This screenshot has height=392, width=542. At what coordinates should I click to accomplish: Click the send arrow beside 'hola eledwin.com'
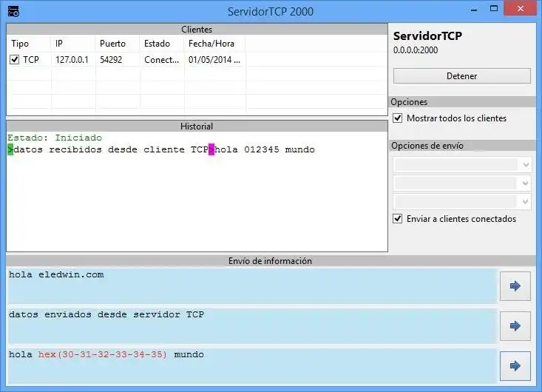(x=515, y=286)
